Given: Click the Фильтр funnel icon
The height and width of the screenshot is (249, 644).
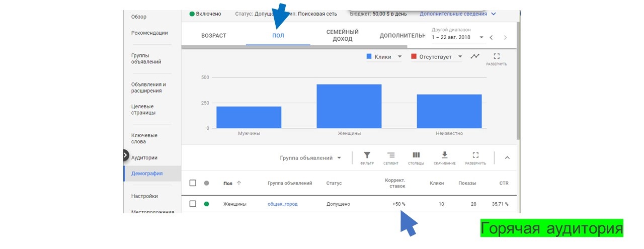Looking at the screenshot, I should pyautogui.click(x=367, y=156).
